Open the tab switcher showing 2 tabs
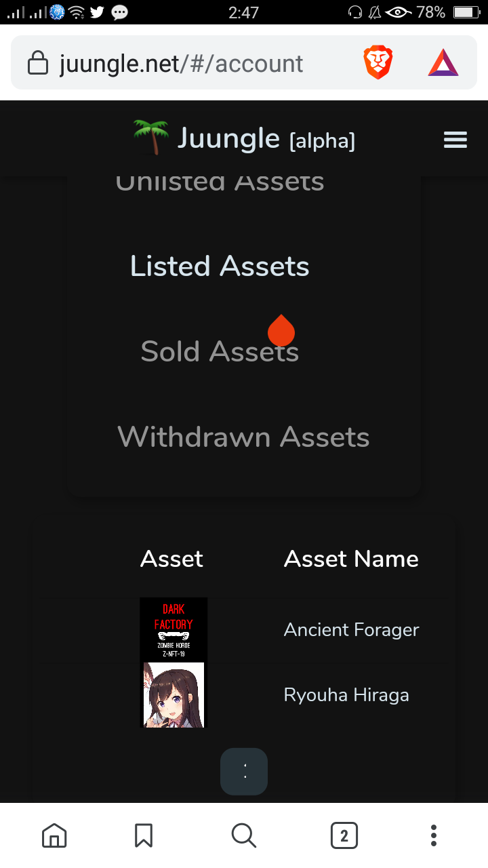Image resolution: width=488 pixels, height=868 pixels. (344, 835)
